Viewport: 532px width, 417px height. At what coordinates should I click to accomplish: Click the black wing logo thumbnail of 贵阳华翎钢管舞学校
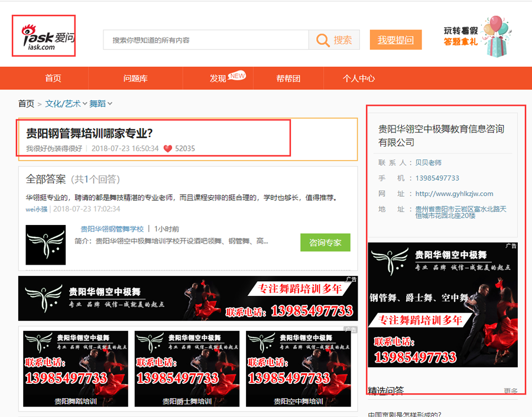tap(46, 245)
